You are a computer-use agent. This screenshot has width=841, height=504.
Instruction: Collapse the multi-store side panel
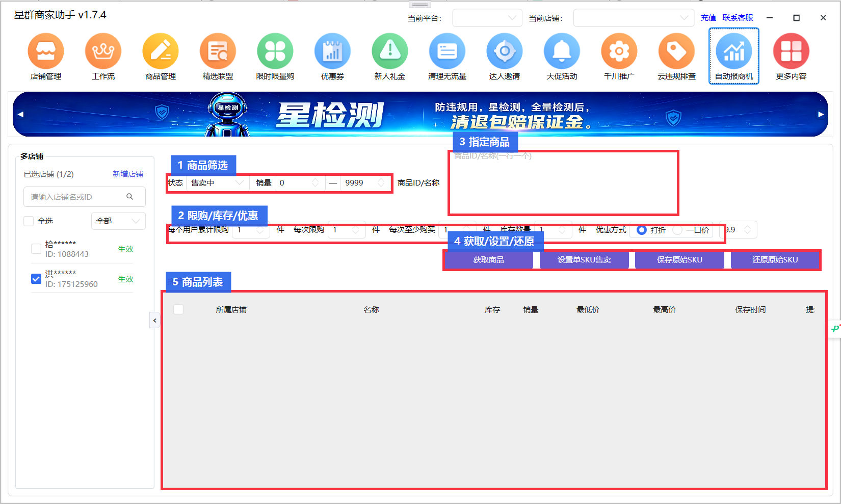click(154, 321)
